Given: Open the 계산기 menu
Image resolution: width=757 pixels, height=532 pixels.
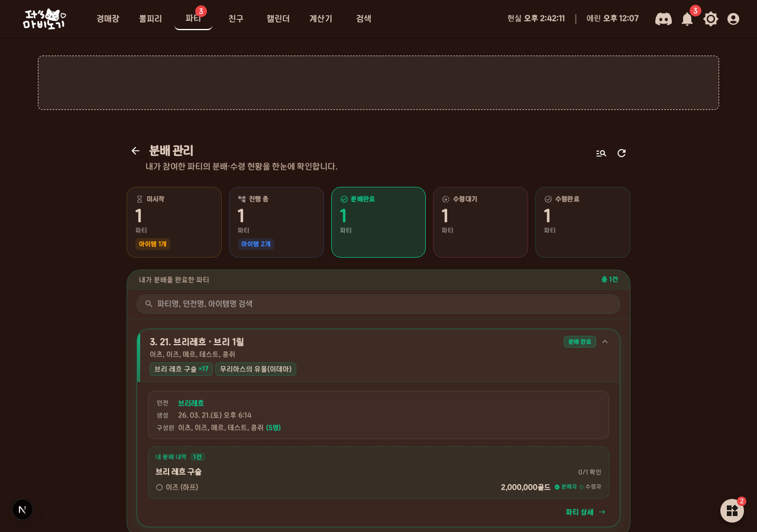Looking at the screenshot, I should pyautogui.click(x=321, y=18).
